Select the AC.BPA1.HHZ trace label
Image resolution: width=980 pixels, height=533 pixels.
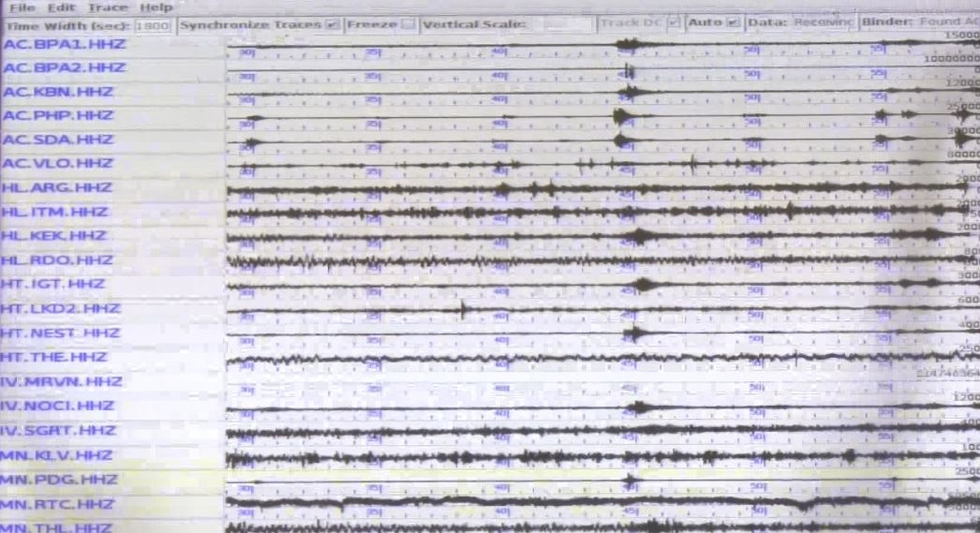pos(64,44)
